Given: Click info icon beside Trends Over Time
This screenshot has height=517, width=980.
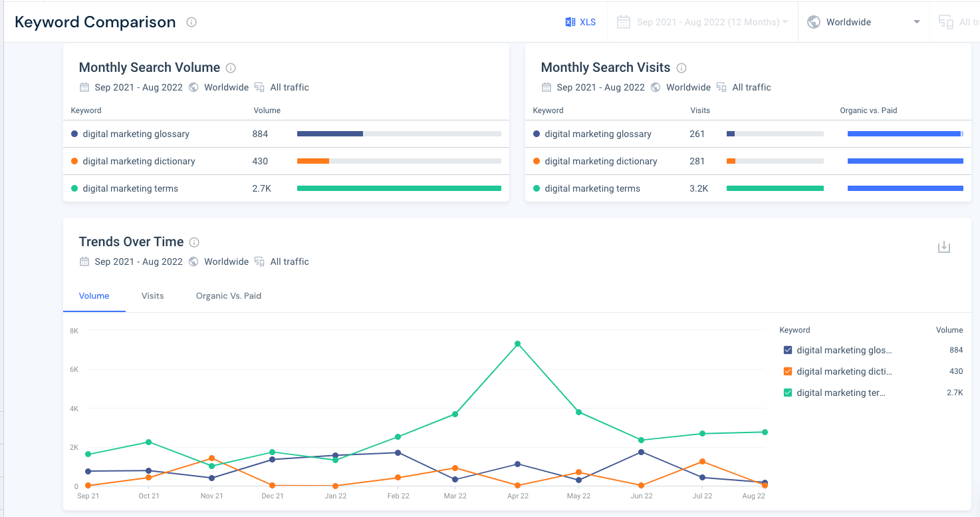Looking at the screenshot, I should [x=194, y=242].
